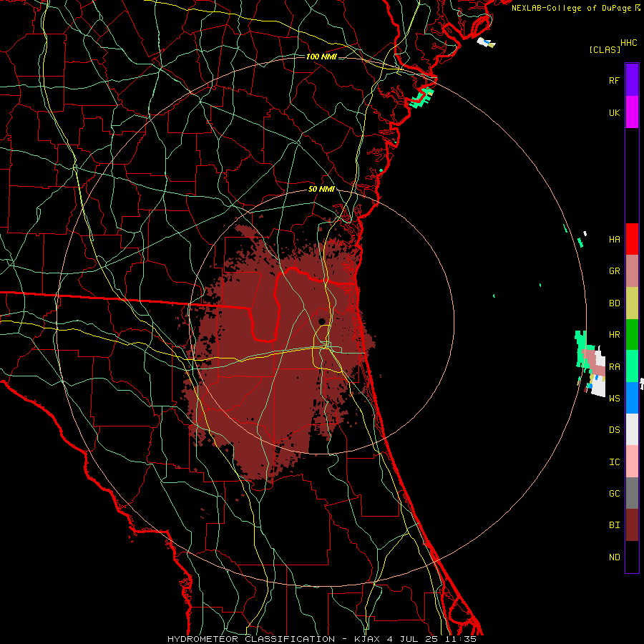The image size is (644, 644).
Task: Click the 'HR' legend label
Action: pyautogui.click(x=614, y=335)
